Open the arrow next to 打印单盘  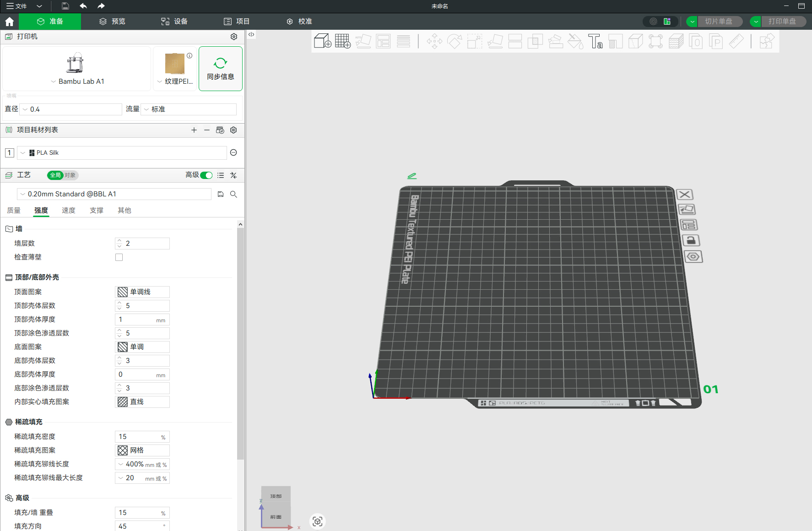pos(756,22)
